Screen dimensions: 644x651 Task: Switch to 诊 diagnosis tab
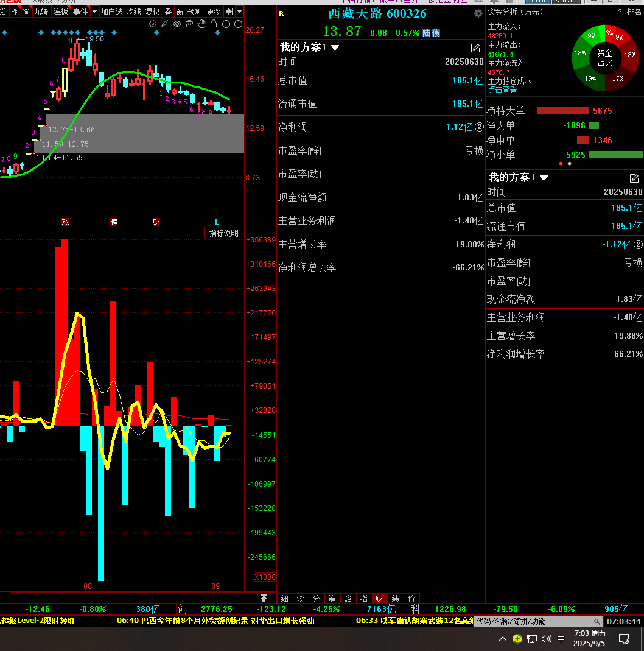tap(301, 598)
